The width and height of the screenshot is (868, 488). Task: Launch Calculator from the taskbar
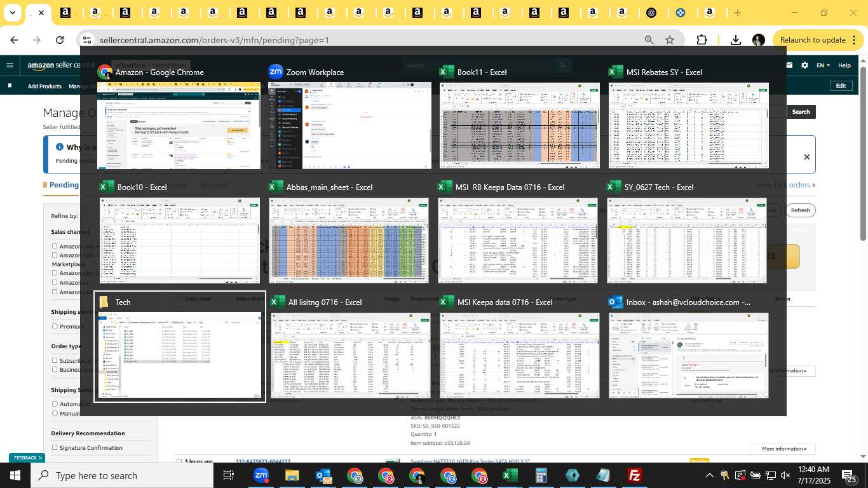click(x=541, y=475)
